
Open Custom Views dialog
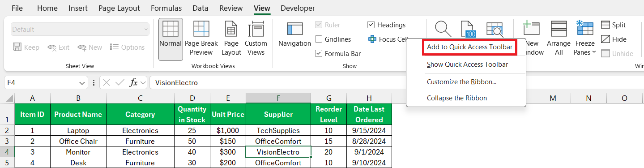pos(256,39)
